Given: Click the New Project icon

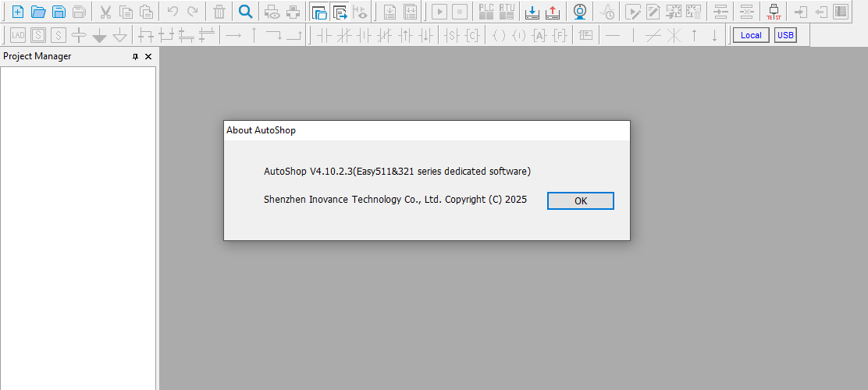Looking at the screenshot, I should pyautogui.click(x=18, y=12).
